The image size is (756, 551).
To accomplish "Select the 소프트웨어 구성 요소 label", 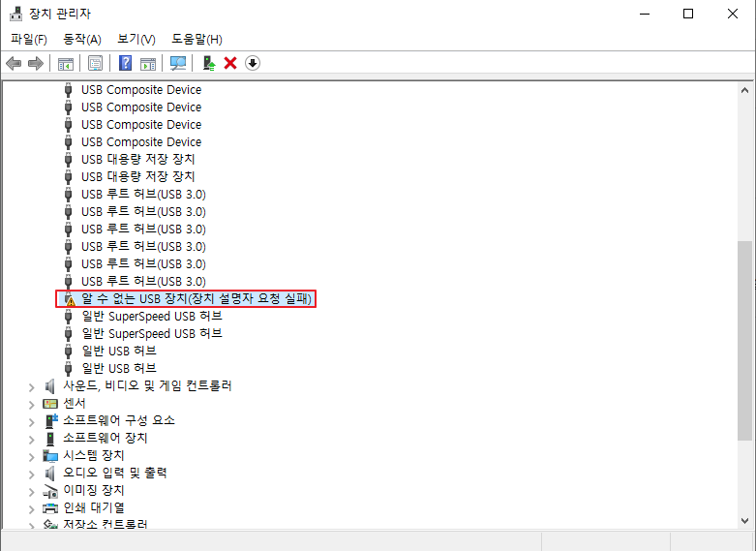I will tap(119, 420).
